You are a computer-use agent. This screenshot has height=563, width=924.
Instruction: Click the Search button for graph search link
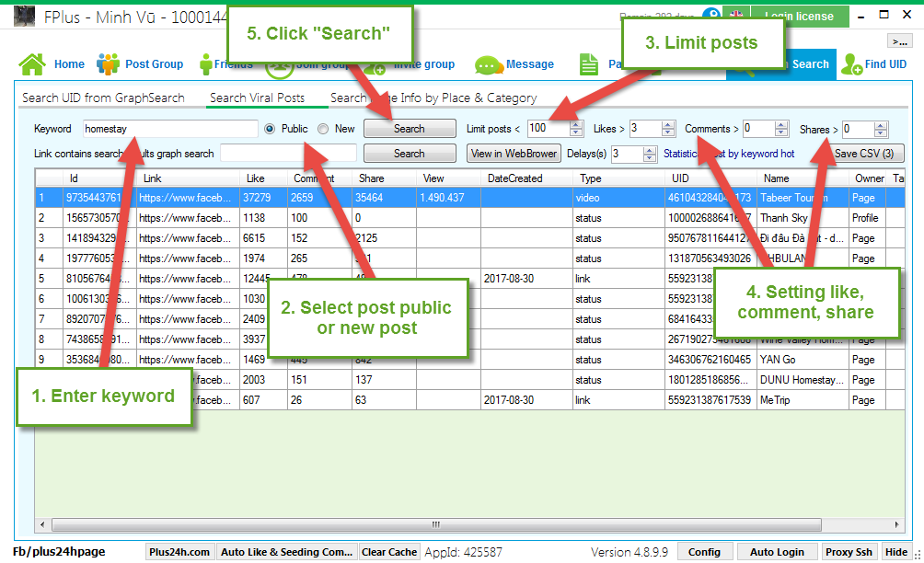tap(410, 153)
